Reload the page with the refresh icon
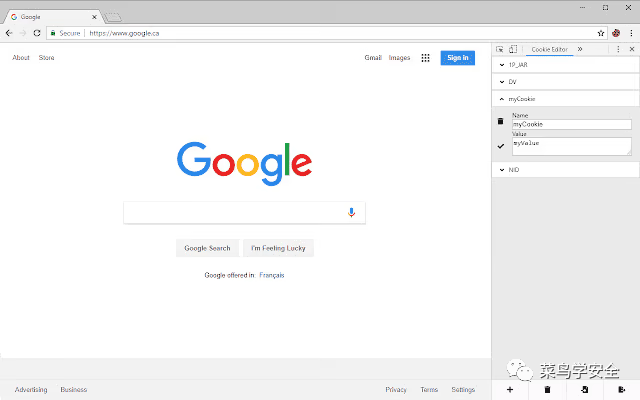 37,33
